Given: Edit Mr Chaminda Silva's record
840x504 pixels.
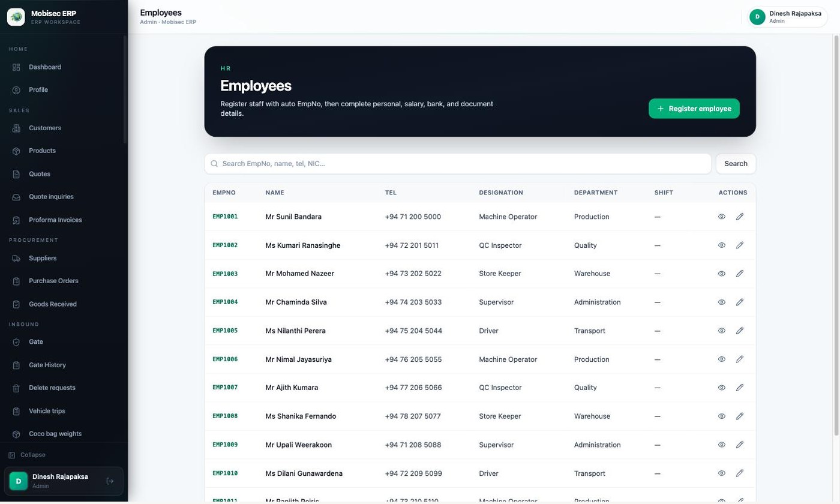Looking at the screenshot, I should 740,302.
